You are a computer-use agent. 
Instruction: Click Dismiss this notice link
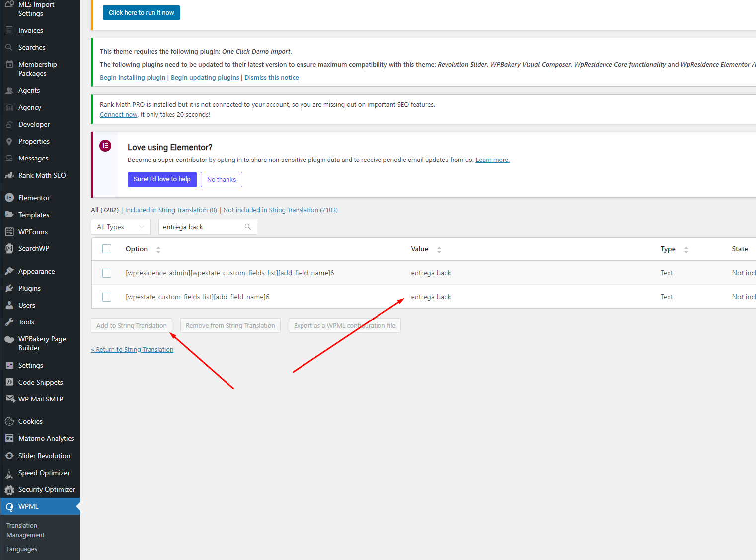(272, 77)
